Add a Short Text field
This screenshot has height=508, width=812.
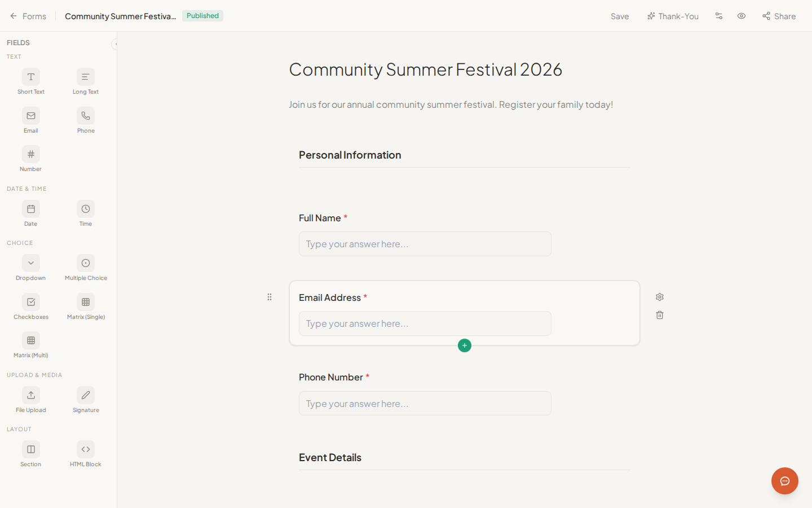click(x=30, y=81)
